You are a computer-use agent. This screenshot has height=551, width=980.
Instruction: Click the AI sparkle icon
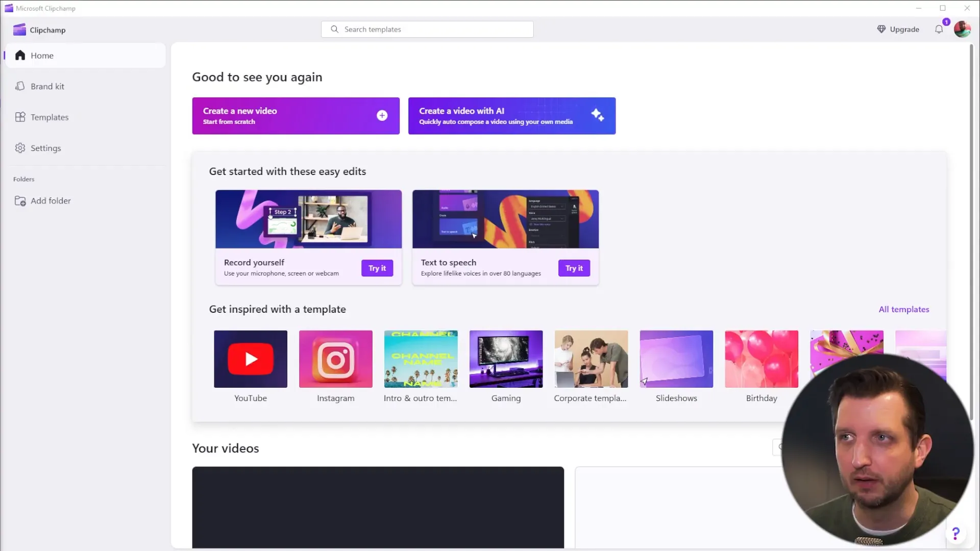[598, 115]
